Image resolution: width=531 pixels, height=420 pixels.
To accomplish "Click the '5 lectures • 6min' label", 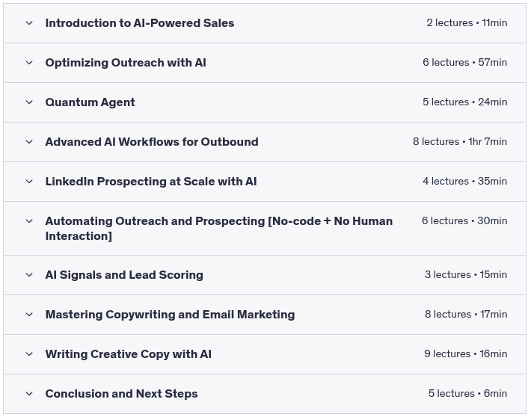I will pos(467,394).
